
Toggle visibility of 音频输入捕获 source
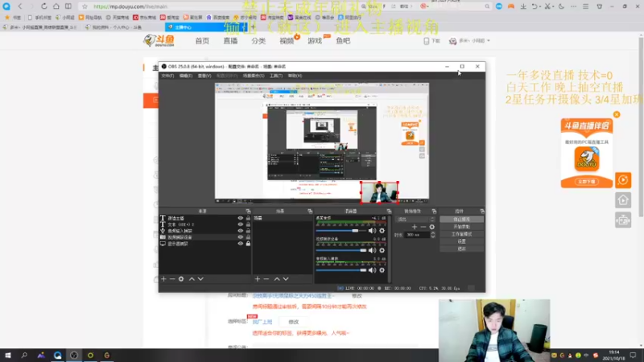point(240,231)
